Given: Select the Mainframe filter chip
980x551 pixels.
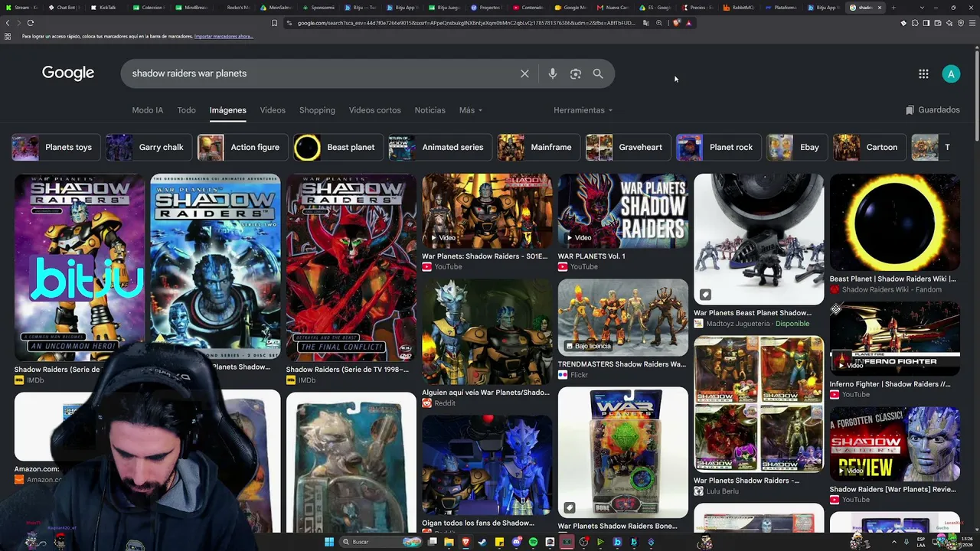Looking at the screenshot, I should tap(537, 147).
